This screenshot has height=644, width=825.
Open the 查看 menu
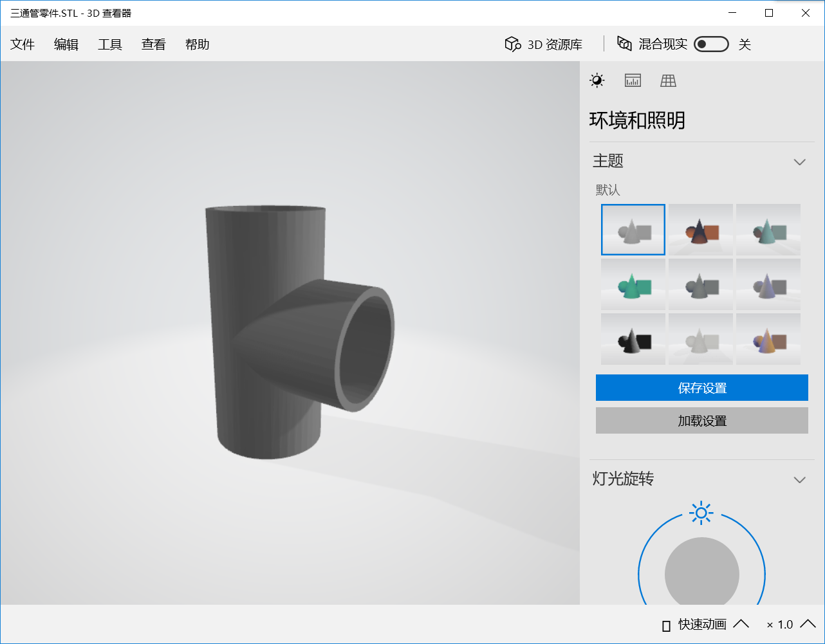(153, 44)
